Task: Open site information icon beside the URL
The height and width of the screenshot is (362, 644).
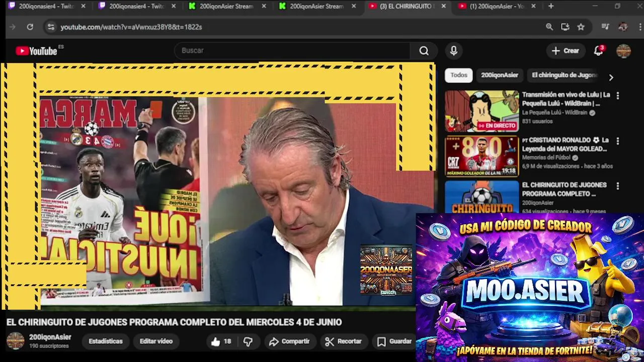Action: (51, 27)
